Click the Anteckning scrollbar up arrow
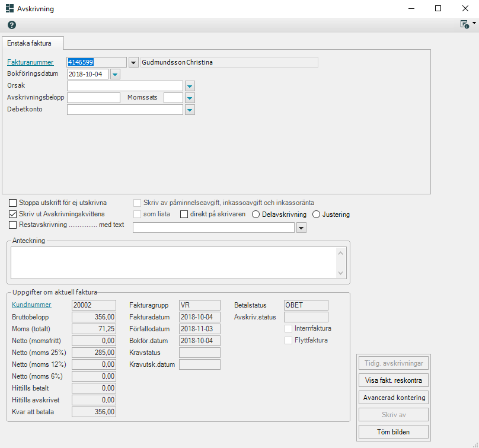The image size is (479, 448). point(341,253)
